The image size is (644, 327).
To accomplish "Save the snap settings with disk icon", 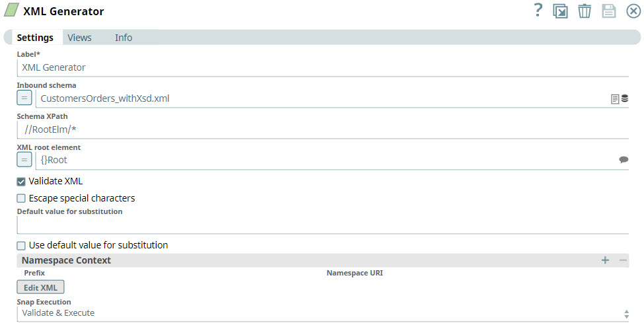I will coord(608,11).
